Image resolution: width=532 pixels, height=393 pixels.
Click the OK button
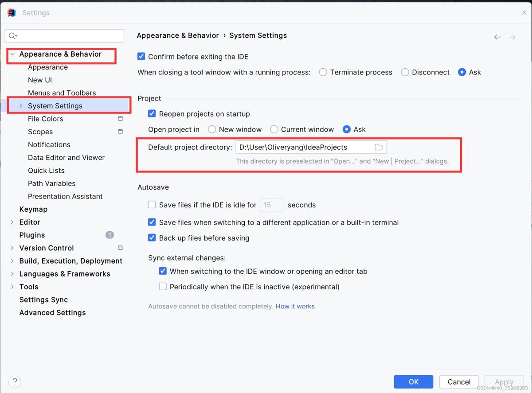413,381
